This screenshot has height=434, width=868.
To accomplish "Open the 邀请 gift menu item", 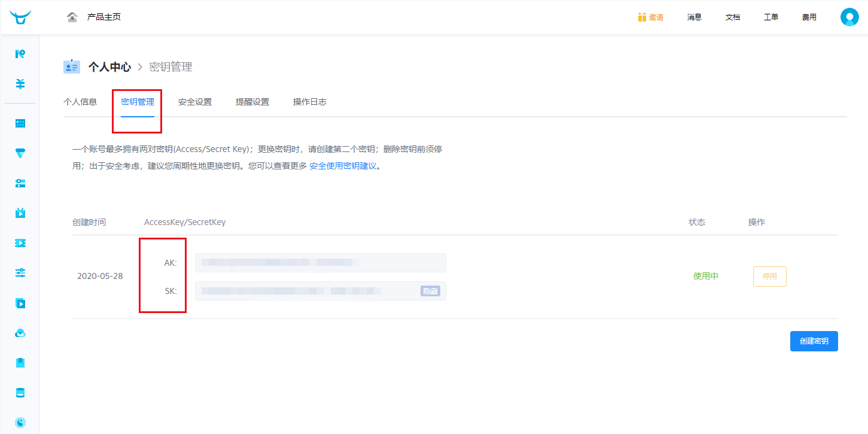I will (x=650, y=17).
